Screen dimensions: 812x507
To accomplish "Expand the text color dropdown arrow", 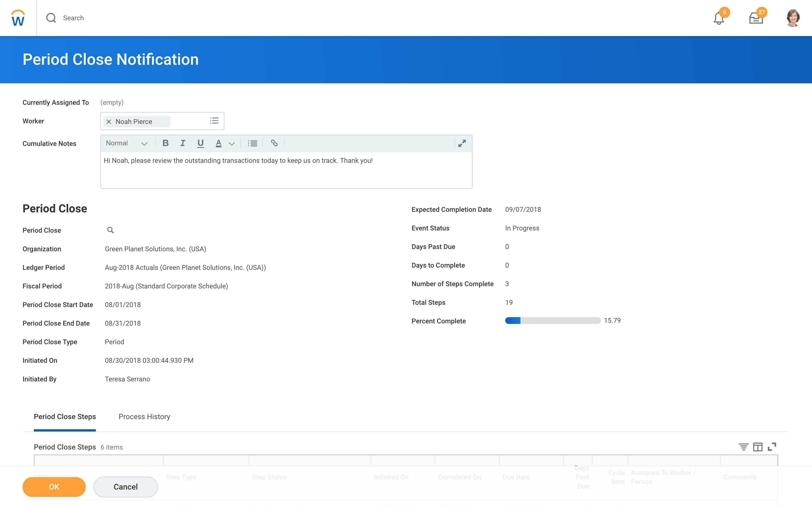I will click(x=231, y=144).
